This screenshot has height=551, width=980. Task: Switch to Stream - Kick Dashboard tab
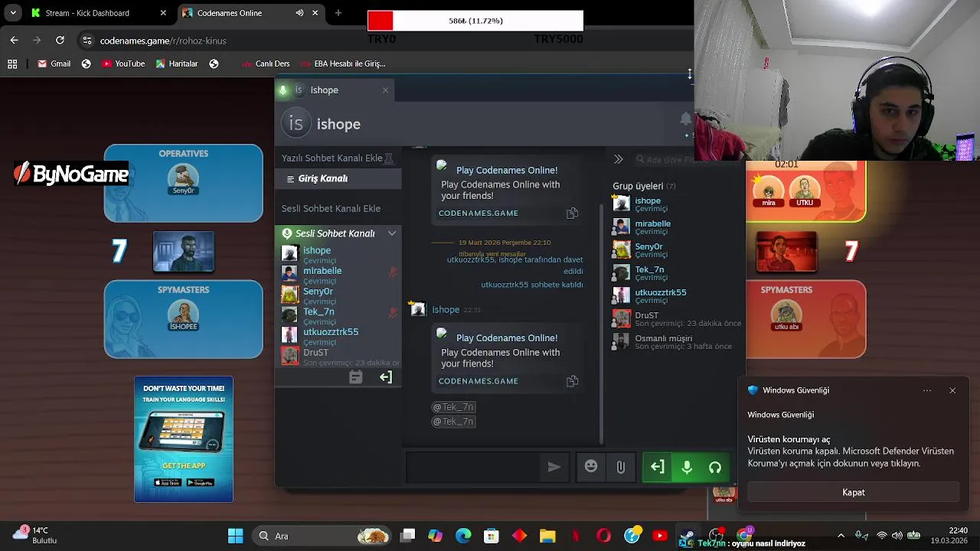98,13
